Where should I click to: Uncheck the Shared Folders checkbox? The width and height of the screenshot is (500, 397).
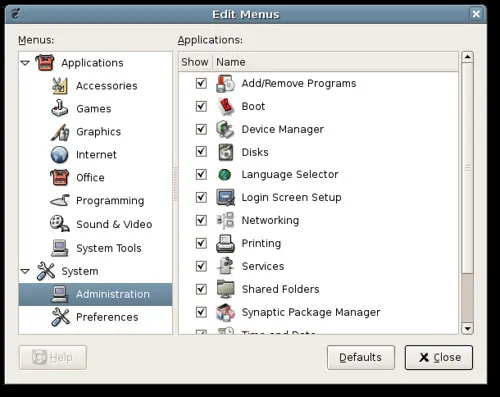(201, 289)
